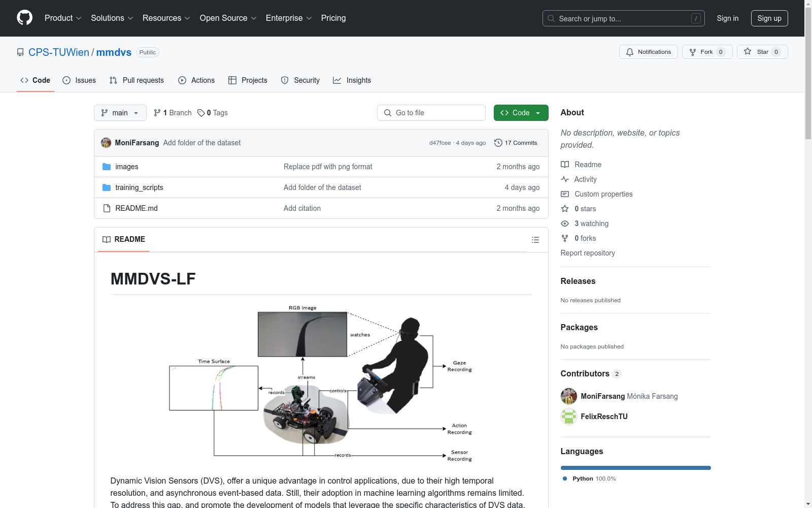Open README outline list icon

point(535,240)
